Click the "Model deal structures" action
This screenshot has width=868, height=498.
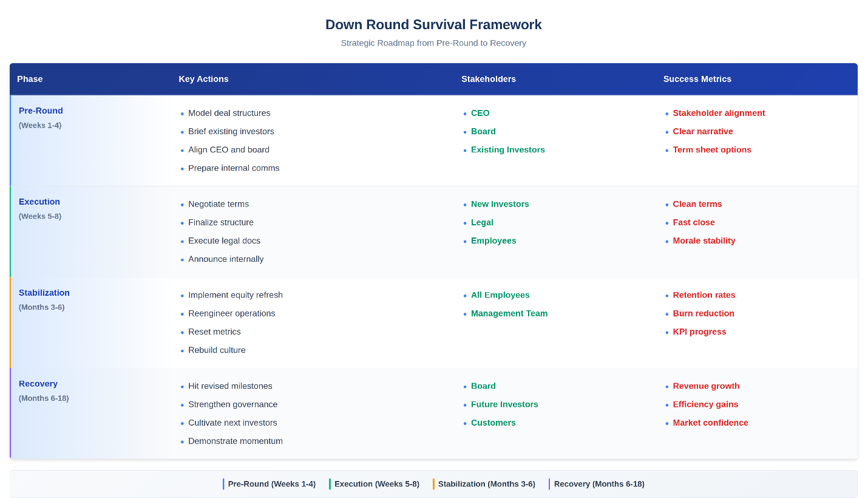point(229,113)
